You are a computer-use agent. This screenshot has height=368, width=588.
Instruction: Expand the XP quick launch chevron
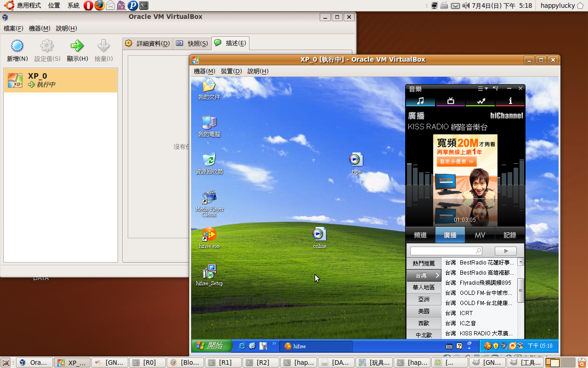coord(274,344)
